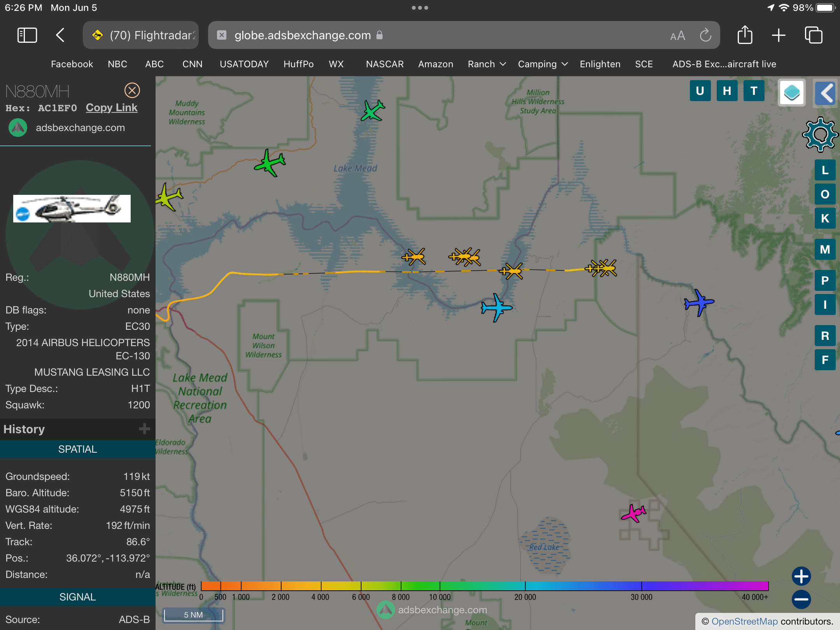Zoom out the map with minus button
Image resolution: width=840 pixels, height=630 pixels.
[x=801, y=599]
